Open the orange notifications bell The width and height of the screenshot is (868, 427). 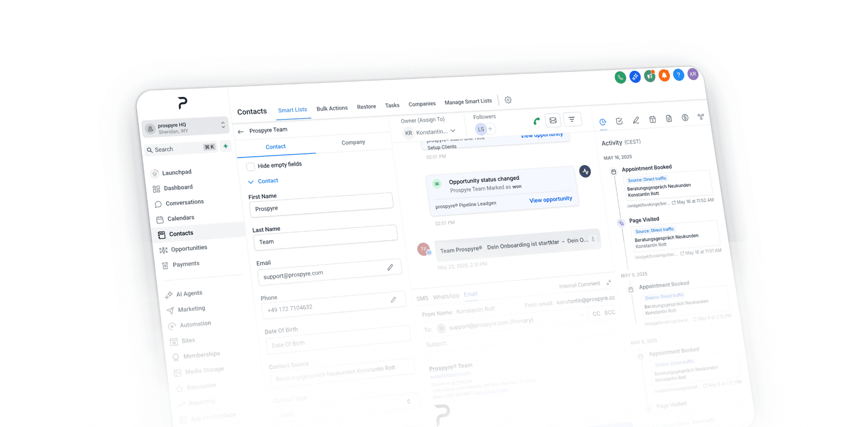click(664, 75)
